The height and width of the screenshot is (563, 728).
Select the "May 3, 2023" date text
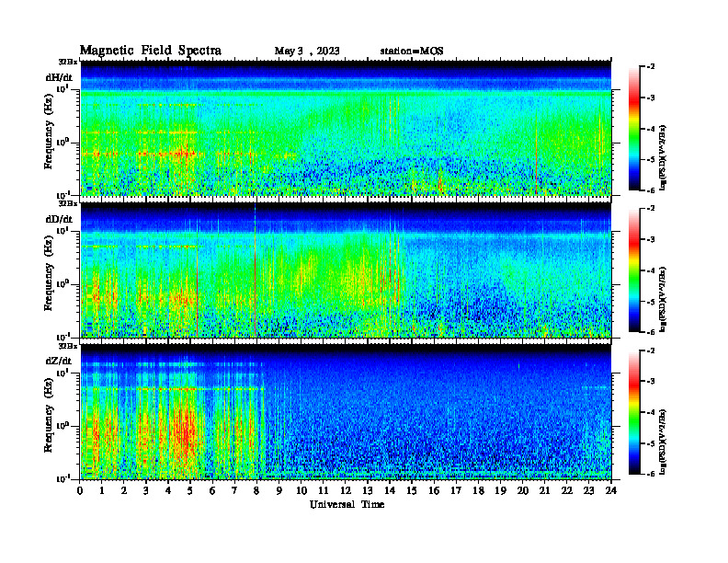pos(307,52)
